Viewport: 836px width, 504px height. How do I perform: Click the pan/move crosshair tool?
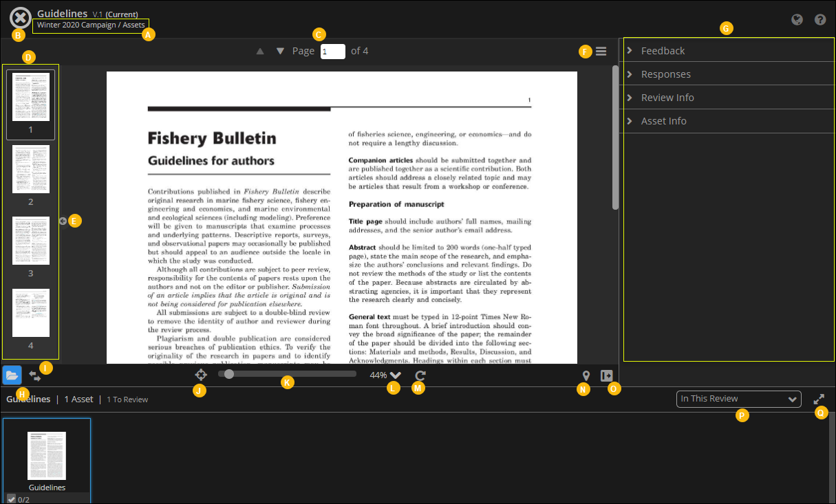pyautogui.click(x=201, y=375)
